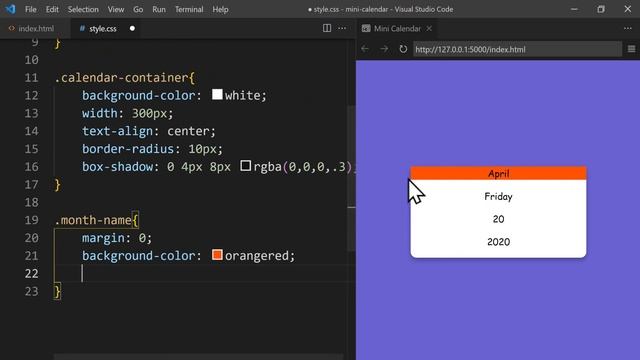The height and width of the screenshot is (360, 640).
Task: Click line number 19 in gutter
Action: (31, 220)
